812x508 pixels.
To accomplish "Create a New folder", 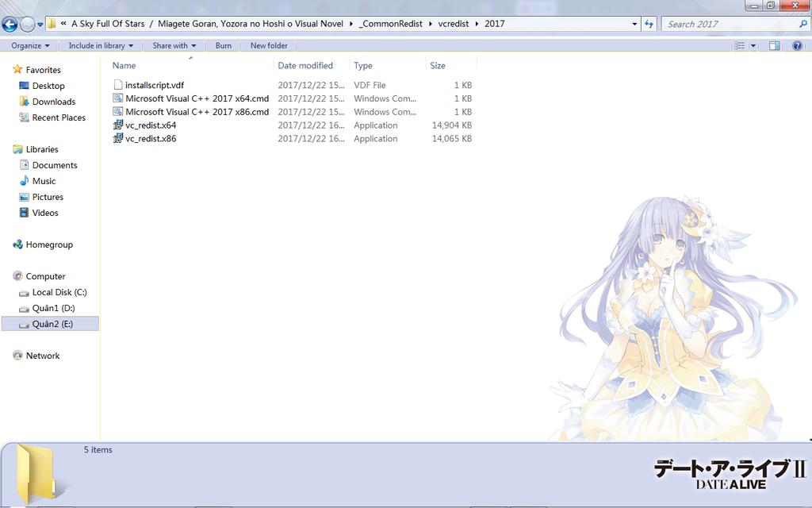I will 269,45.
